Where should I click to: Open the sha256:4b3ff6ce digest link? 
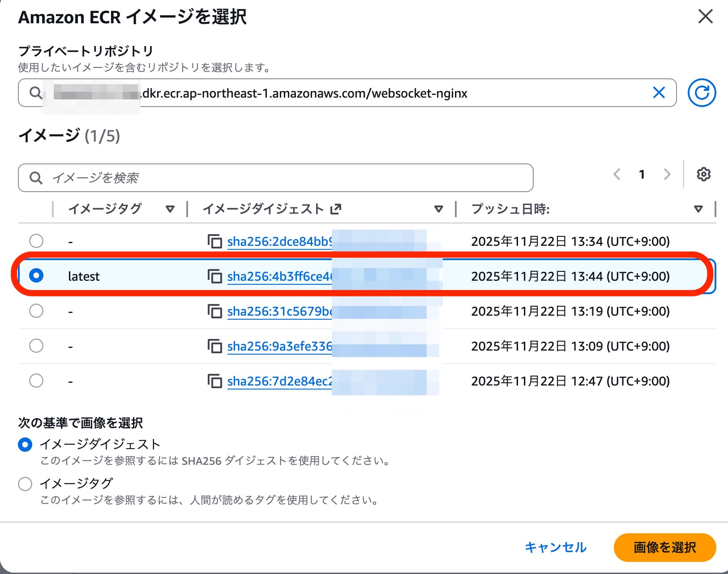pyautogui.click(x=280, y=277)
